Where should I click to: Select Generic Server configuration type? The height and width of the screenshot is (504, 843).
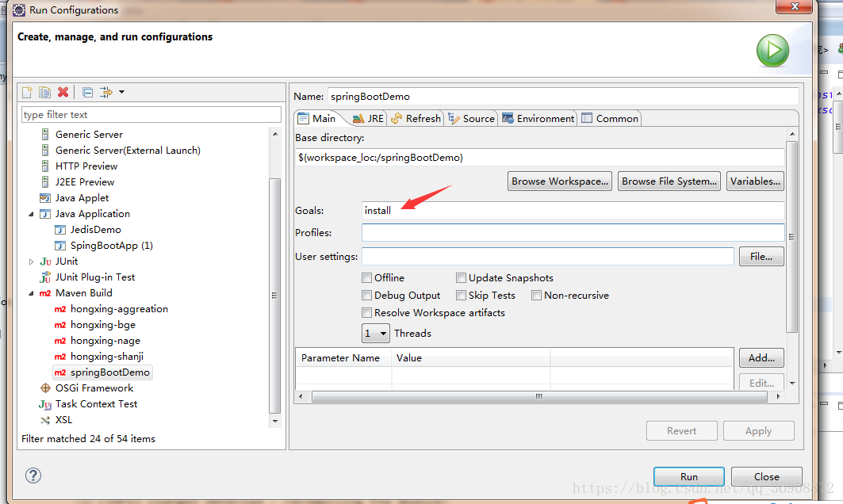point(89,135)
